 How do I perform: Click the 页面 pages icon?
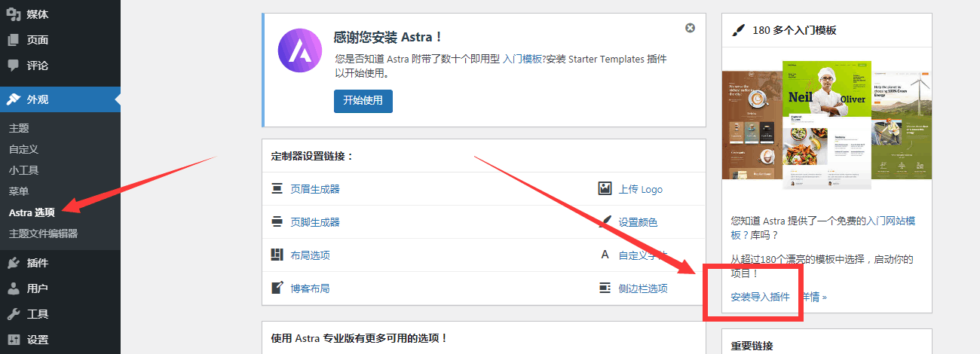pyautogui.click(x=14, y=40)
